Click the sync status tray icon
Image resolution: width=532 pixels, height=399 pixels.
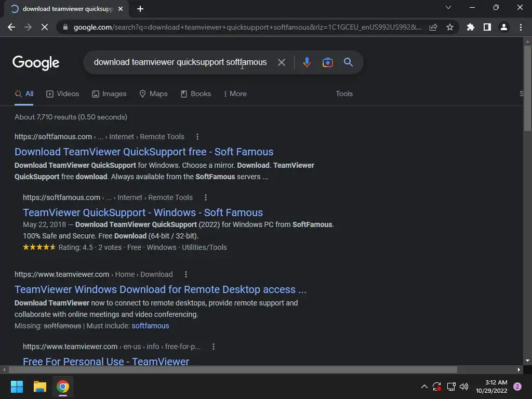(x=436, y=387)
